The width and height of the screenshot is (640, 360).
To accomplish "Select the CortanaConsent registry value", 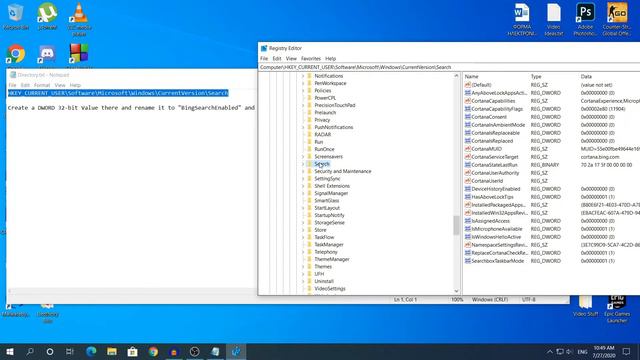I will coord(489,117).
